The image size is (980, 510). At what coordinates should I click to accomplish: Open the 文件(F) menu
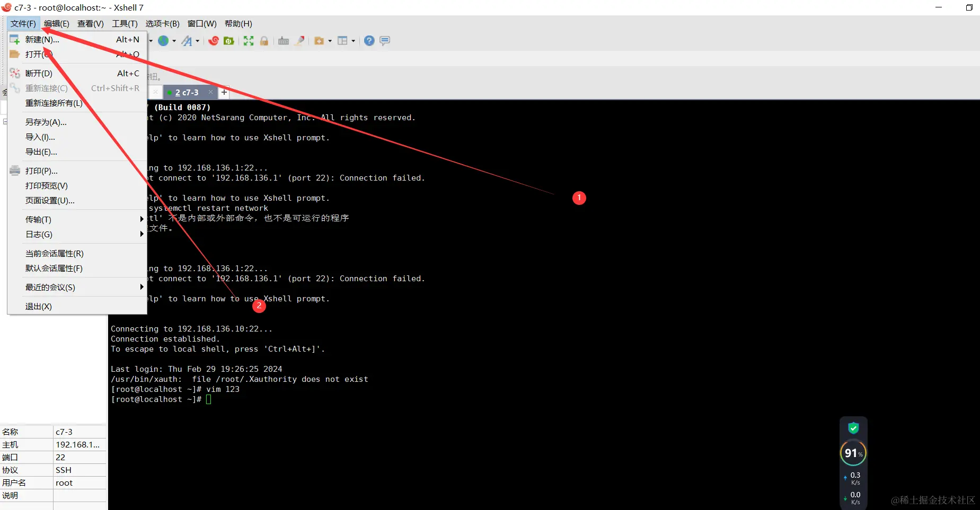tap(23, 24)
